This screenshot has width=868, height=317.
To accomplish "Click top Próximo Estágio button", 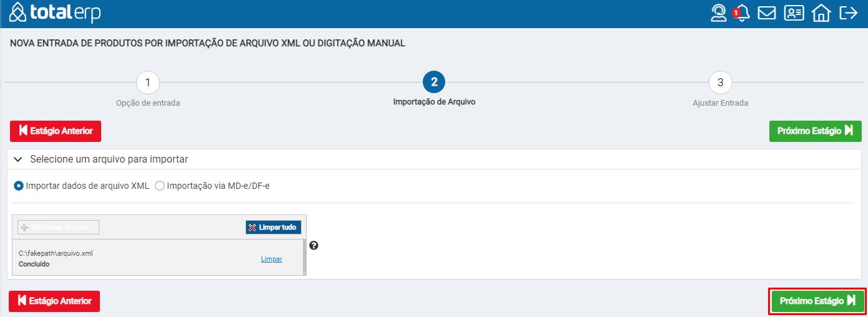I will point(816,131).
